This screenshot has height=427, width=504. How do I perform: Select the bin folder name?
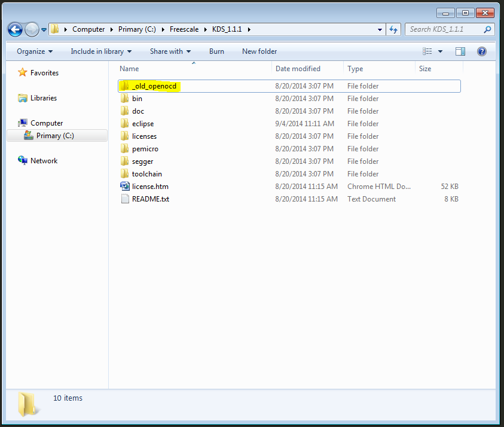click(137, 99)
